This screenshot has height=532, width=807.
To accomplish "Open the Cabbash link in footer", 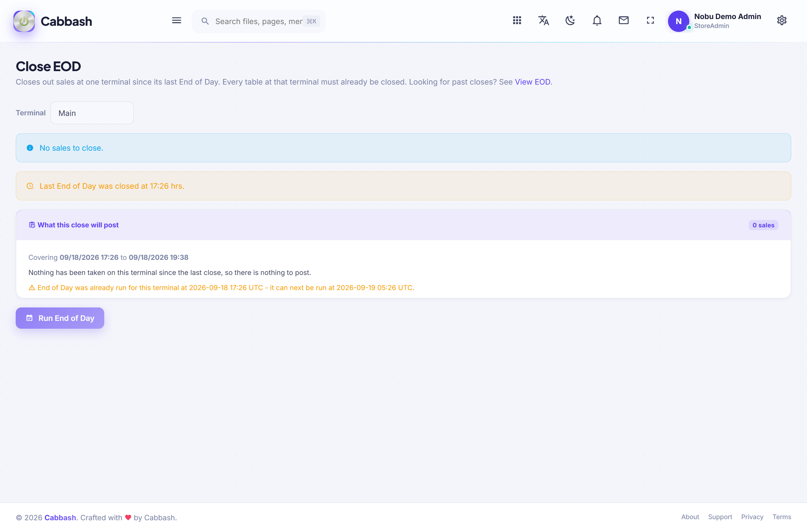I will point(60,517).
